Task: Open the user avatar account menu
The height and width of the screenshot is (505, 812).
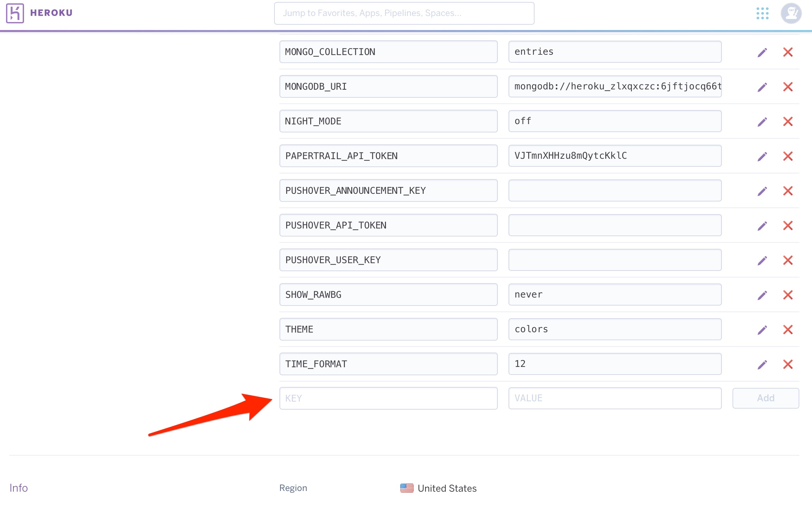Action: pos(791,13)
